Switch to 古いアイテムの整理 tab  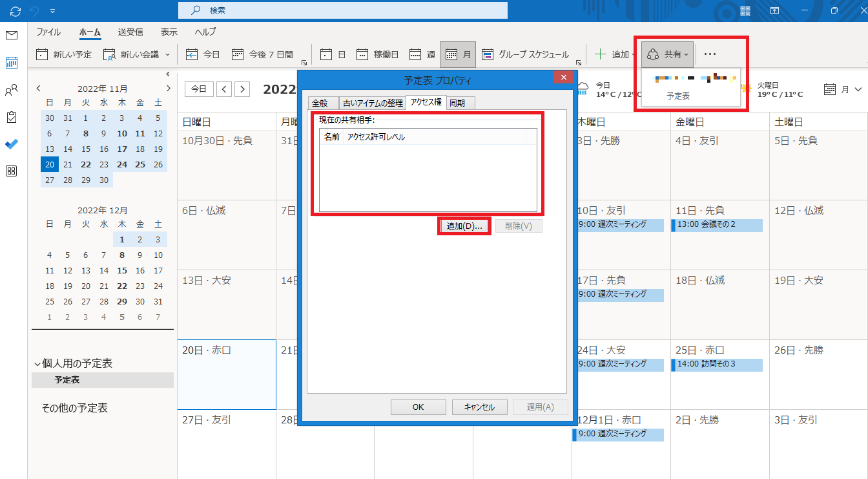(x=373, y=103)
